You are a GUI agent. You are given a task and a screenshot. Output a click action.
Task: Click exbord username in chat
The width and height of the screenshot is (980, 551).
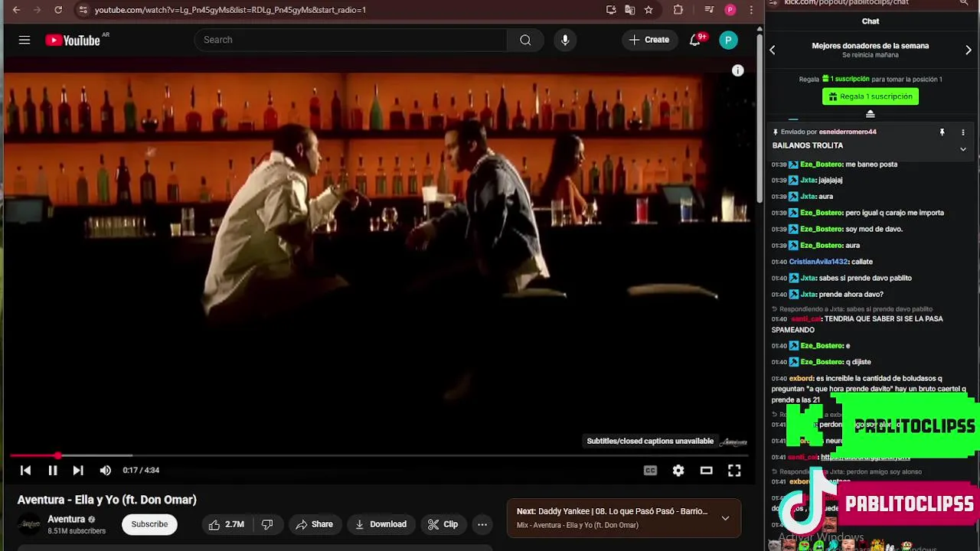point(801,378)
